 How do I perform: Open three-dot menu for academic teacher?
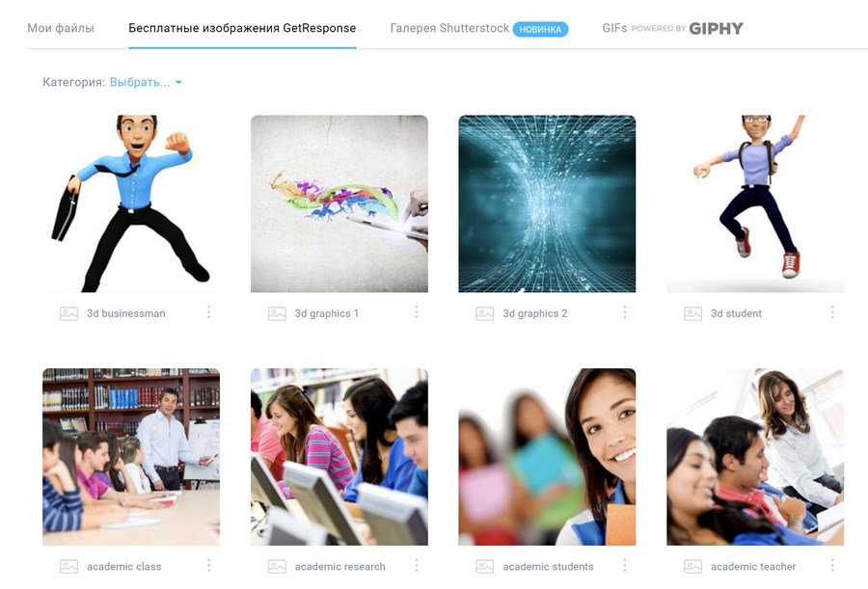point(832,565)
